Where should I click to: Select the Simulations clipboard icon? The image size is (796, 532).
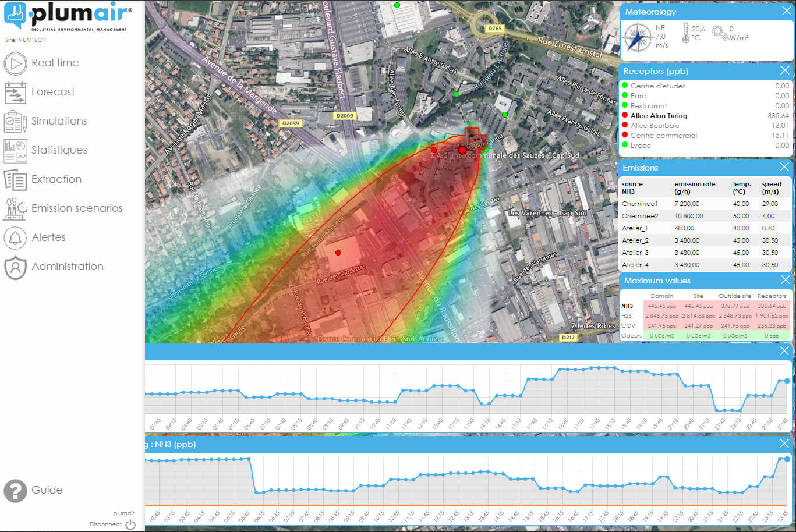tap(16, 122)
